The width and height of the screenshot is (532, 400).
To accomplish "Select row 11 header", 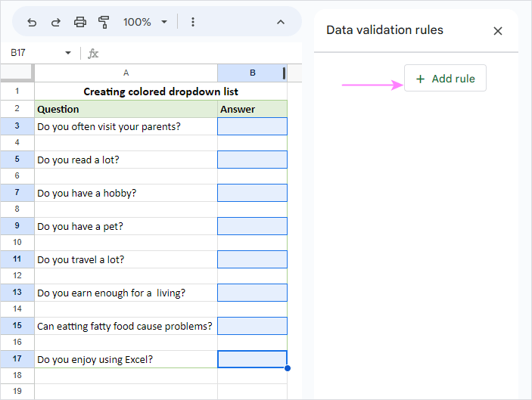I will pos(17,259).
